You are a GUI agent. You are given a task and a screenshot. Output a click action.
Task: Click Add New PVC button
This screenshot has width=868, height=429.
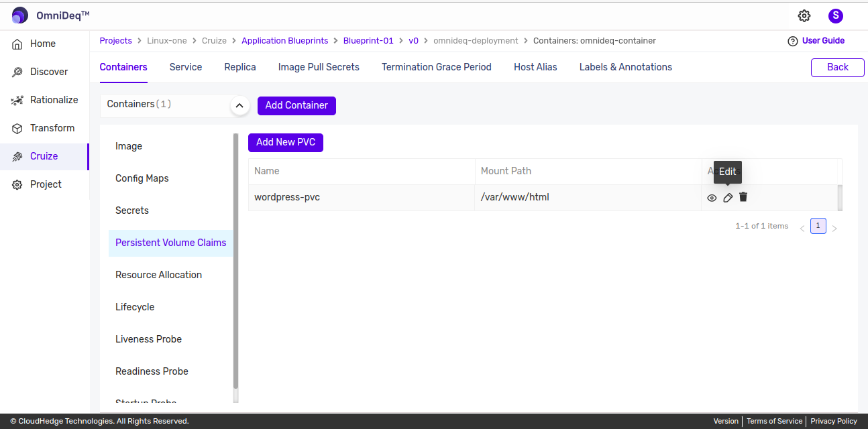(x=286, y=142)
